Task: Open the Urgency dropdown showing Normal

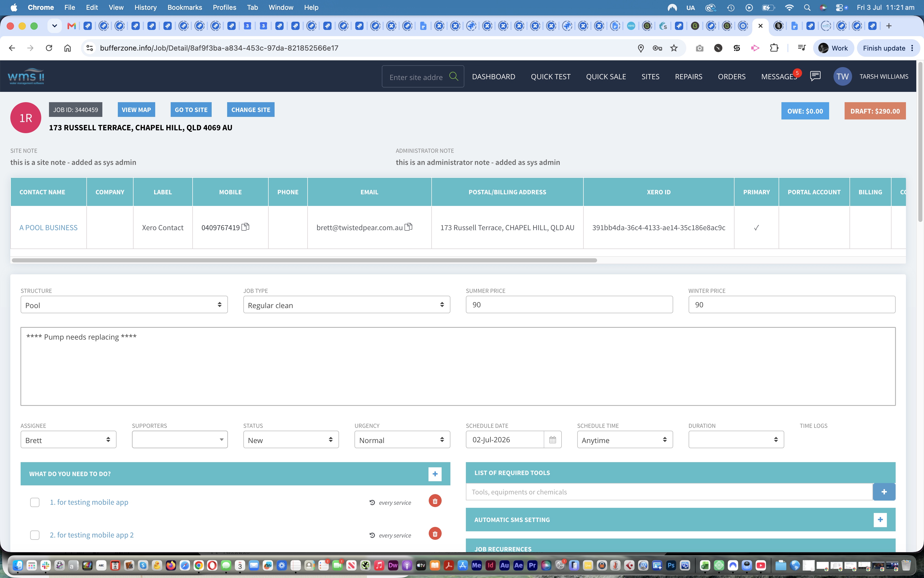Action: [x=402, y=440]
